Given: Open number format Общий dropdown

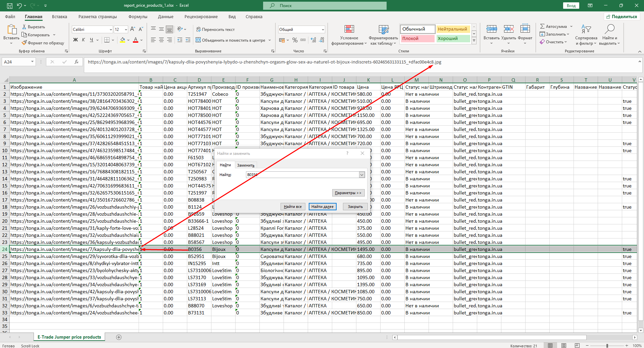Looking at the screenshot, I should [x=323, y=30].
